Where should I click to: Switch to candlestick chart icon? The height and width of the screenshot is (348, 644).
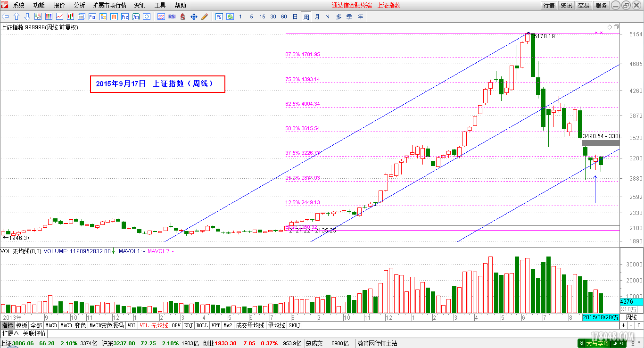(70, 17)
